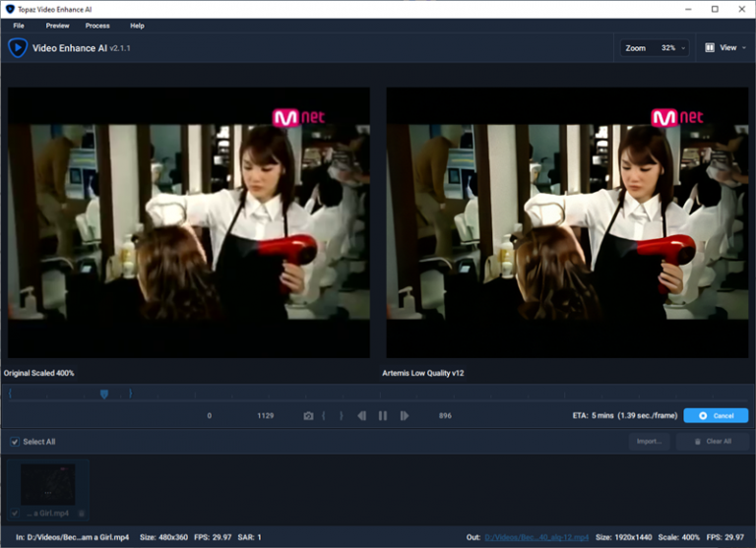Toggle the Select All checkbox
Viewport: 756px width, 548px height.
coord(15,442)
